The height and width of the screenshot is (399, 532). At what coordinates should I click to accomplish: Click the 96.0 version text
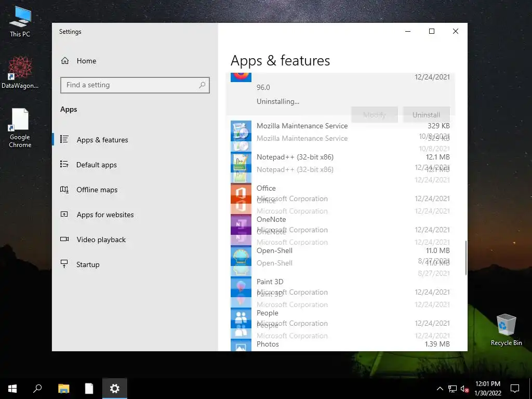pos(263,87)
